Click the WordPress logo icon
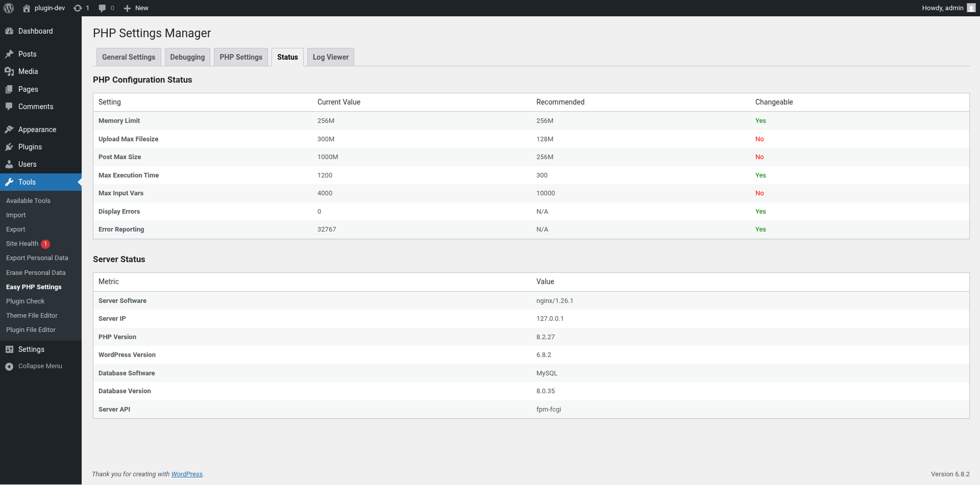This screenshot has width=980, height=485. click(x=9, y=8)
